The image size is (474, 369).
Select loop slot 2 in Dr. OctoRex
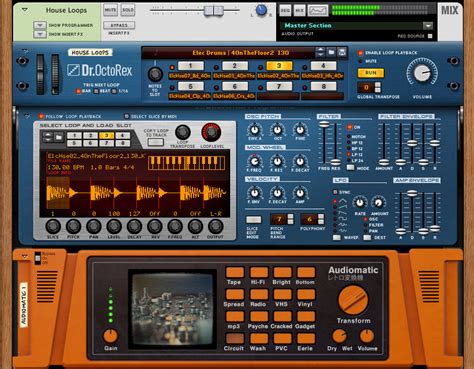coord(235,66)
